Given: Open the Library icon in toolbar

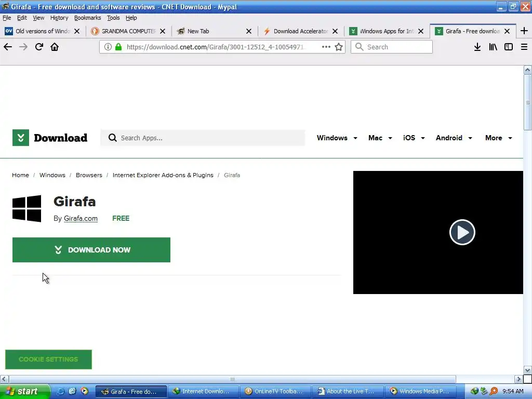Looking at the screenshot, I should 493,47.
